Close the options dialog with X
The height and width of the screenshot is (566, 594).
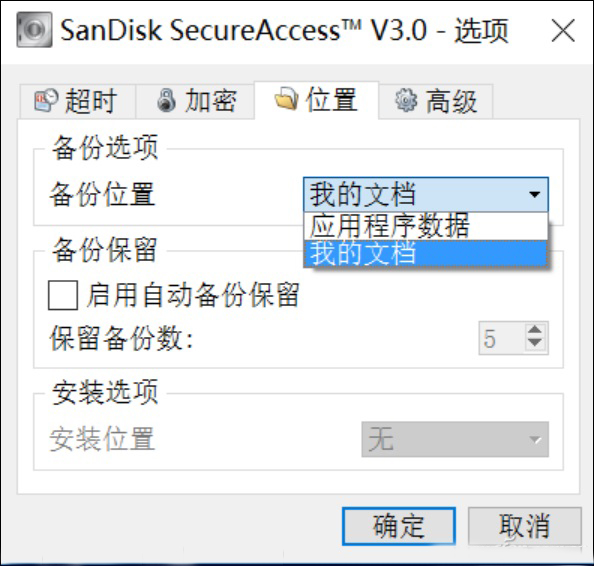563,31
